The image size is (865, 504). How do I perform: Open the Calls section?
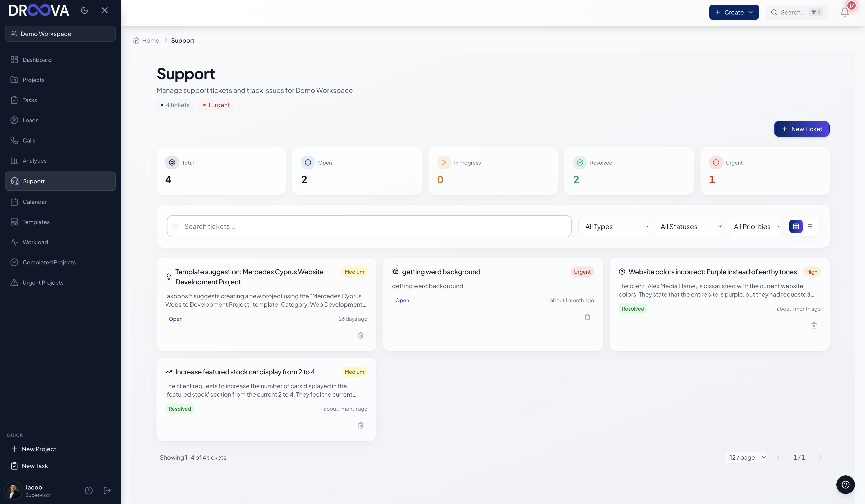pyautogui.click(x=60, y=141)
